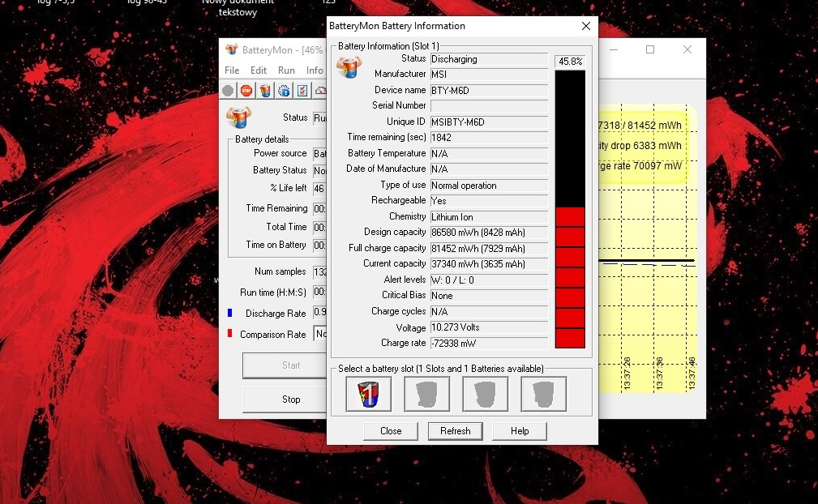Click the BatteryMon title bar app icon
This screenshot has height=504, width=818.
tap(231, 49)
